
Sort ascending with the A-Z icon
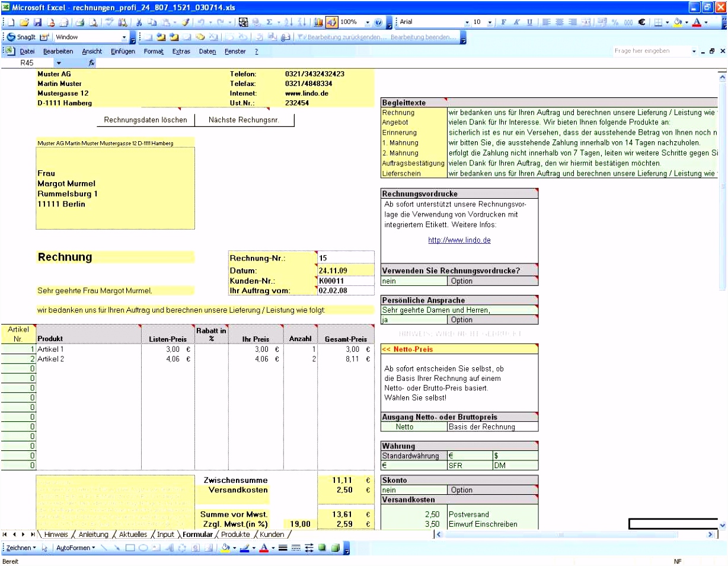(x=289, y=23)
